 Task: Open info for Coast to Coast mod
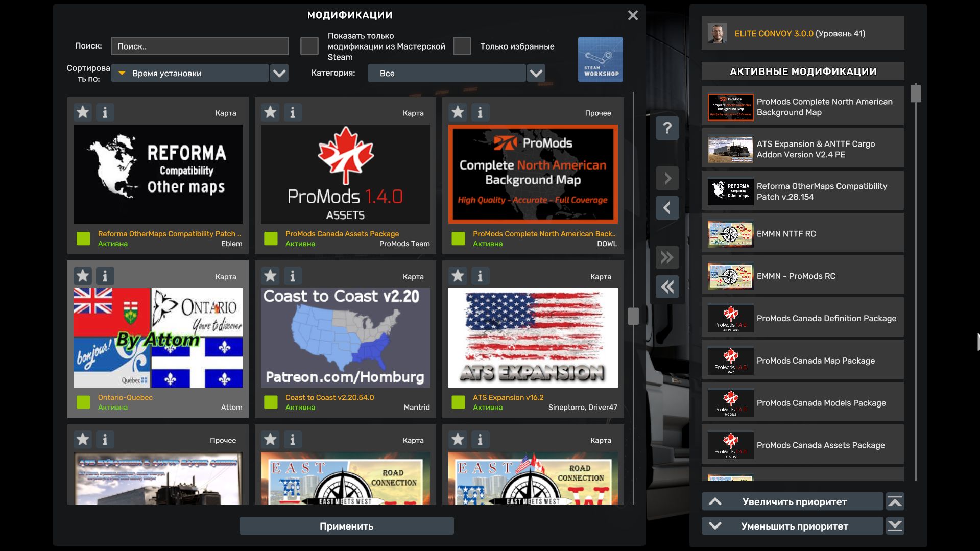point(293,276)
